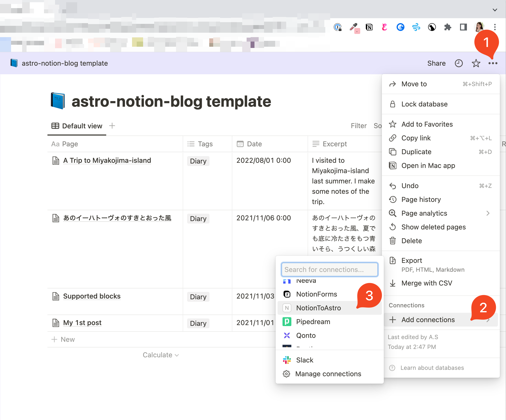
Task: Click the Qonto connection icon
Action: pos(287,335)
